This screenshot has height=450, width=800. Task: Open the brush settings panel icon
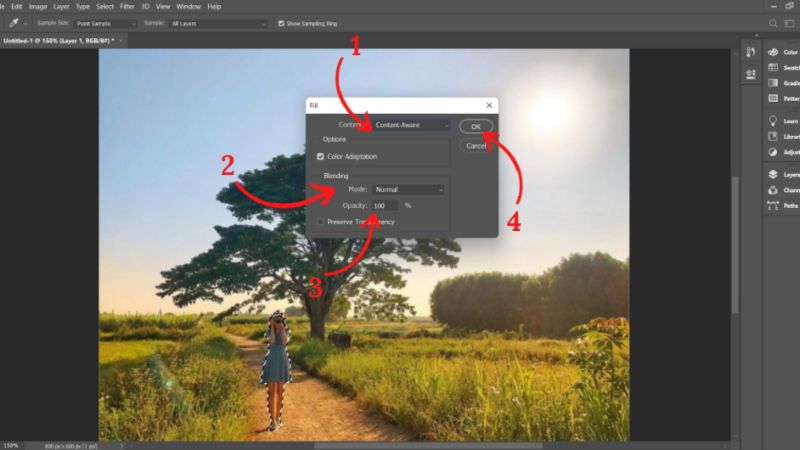(751, 52)
